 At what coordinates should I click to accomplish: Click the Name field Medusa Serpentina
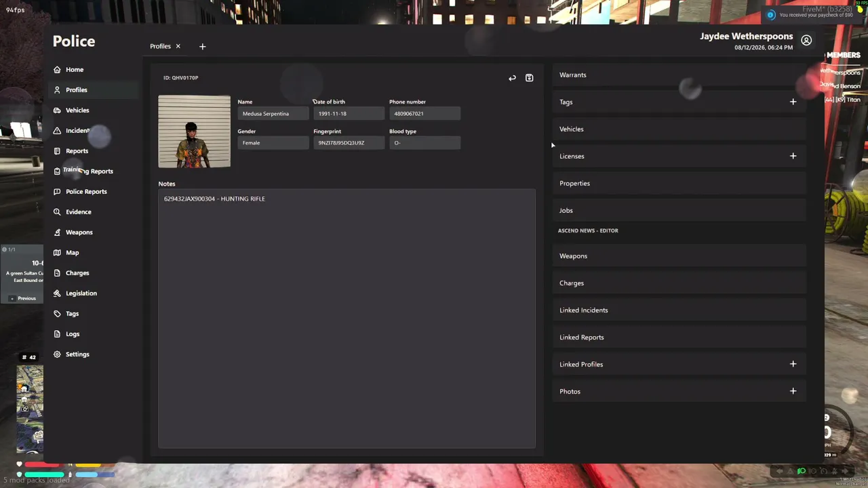click(273, 114)
